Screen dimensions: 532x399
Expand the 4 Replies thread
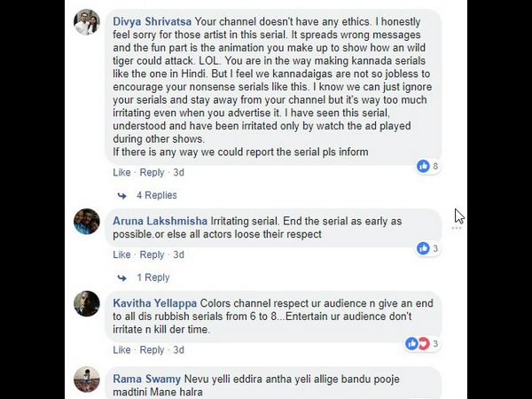[157, 195]
